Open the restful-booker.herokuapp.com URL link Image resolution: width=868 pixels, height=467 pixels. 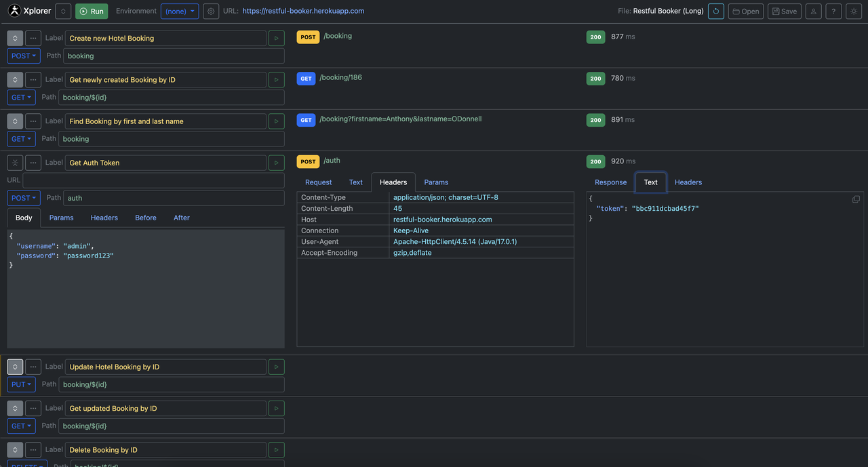303,11
